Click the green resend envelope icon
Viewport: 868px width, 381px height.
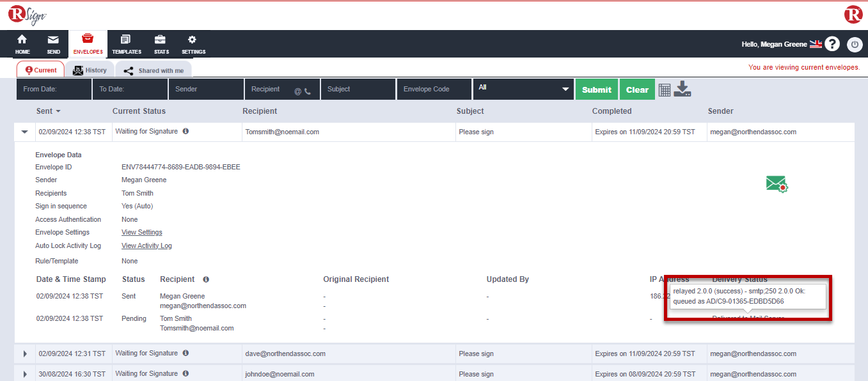tap(777, 184)
